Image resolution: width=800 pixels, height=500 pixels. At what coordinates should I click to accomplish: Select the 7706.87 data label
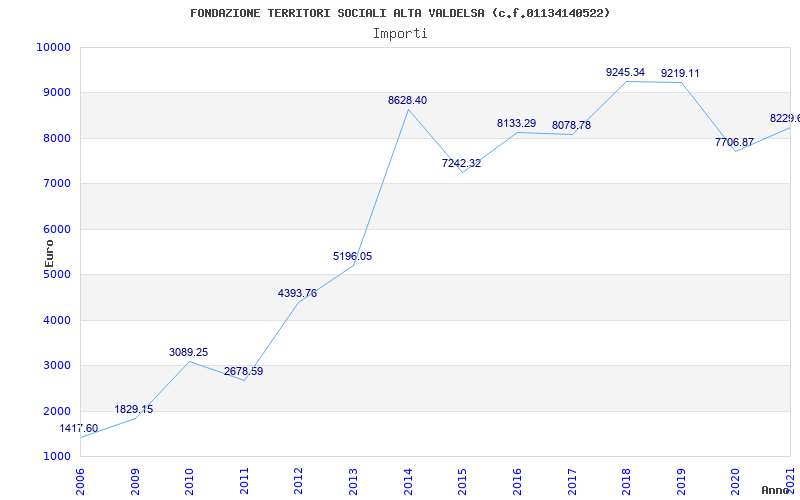[734, 142]
